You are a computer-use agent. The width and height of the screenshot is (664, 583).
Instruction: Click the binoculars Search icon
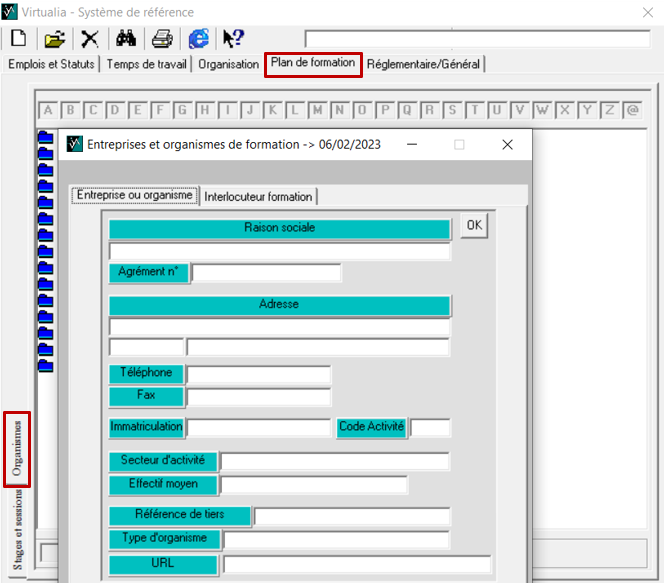point(126,39)
